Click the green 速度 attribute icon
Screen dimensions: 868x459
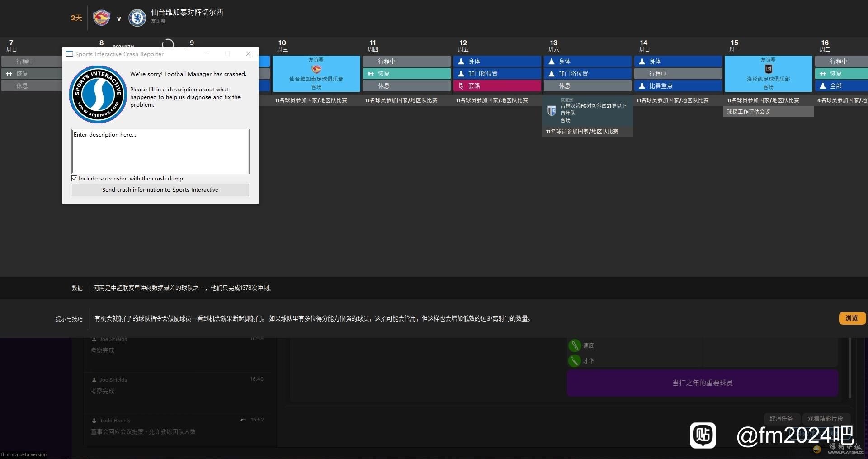click(574, 345)
